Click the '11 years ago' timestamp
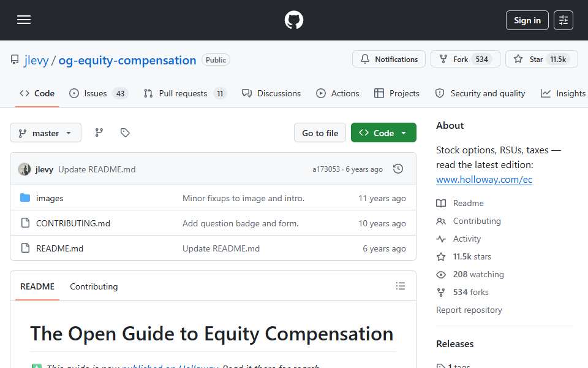The height and width of the screenshot is (368, 588). (x=382, y=198)
